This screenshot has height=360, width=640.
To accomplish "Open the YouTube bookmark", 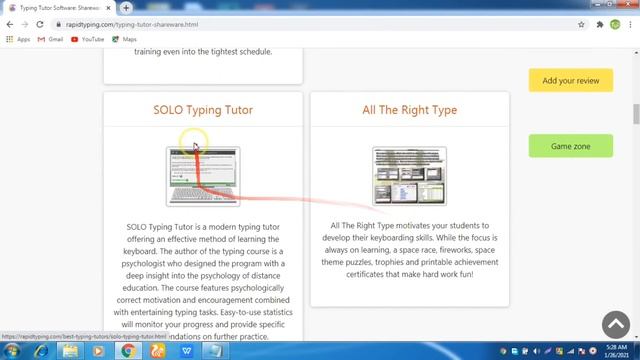I will tap(87, 39).
